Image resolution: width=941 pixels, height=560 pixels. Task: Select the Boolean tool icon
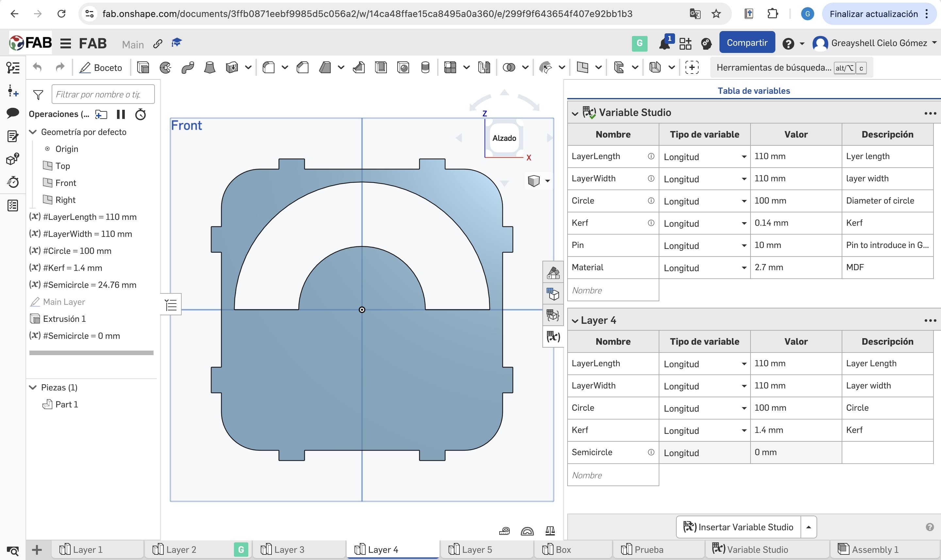(509, 68)
